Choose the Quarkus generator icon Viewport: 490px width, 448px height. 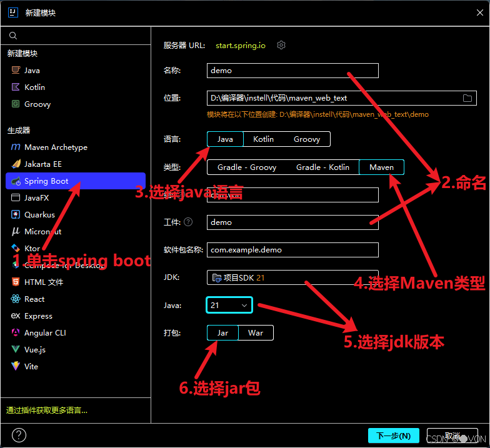(16, 214)
